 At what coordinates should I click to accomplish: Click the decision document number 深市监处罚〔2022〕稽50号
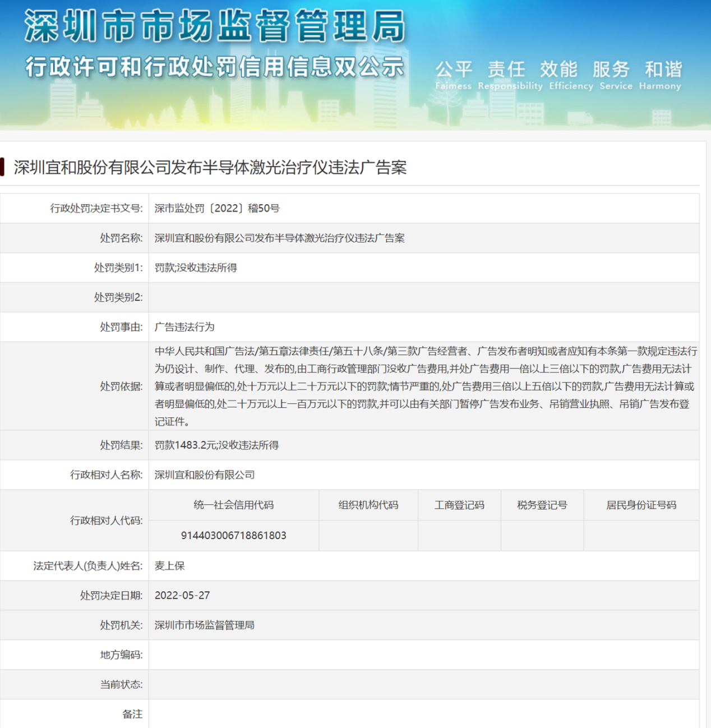click(217, 208)
